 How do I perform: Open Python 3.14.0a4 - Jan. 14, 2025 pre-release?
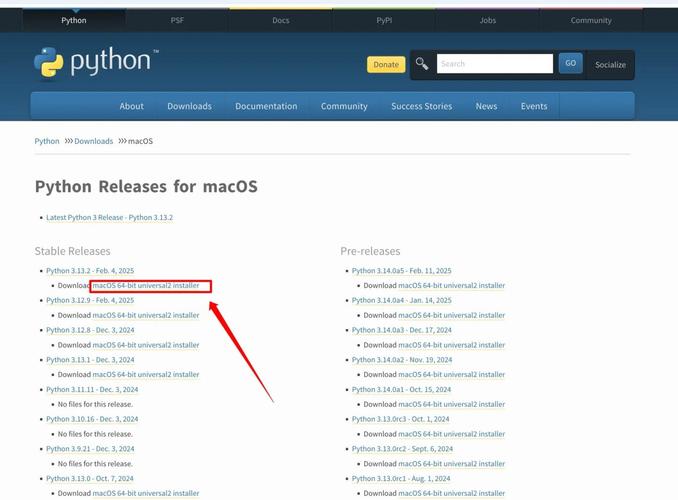coord(402,300)
